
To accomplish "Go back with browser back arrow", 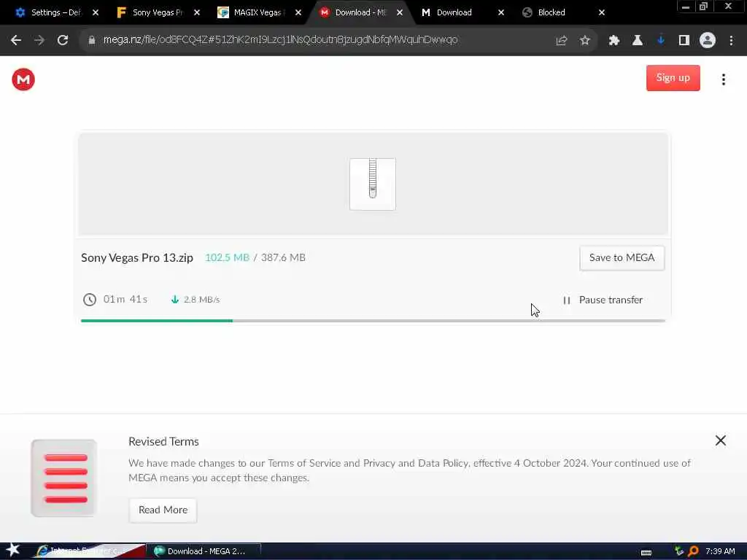I will (x=16, y=41).
